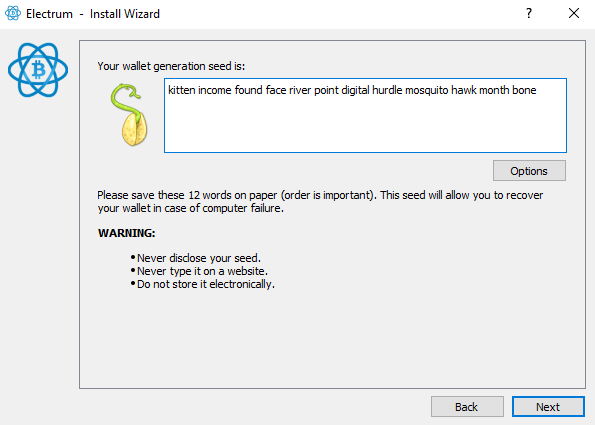Continue with the Next button
Viewport: 595px width, 425px height.
548,407
